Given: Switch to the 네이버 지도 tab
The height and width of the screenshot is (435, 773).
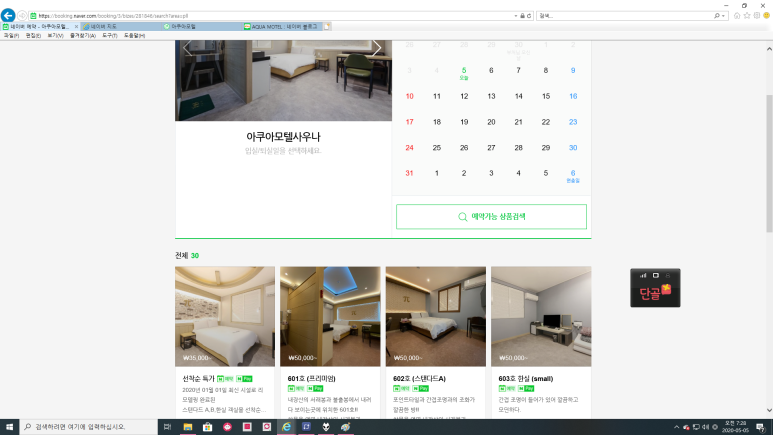Looking at the screenshot, I should click(x=122, y=27).
